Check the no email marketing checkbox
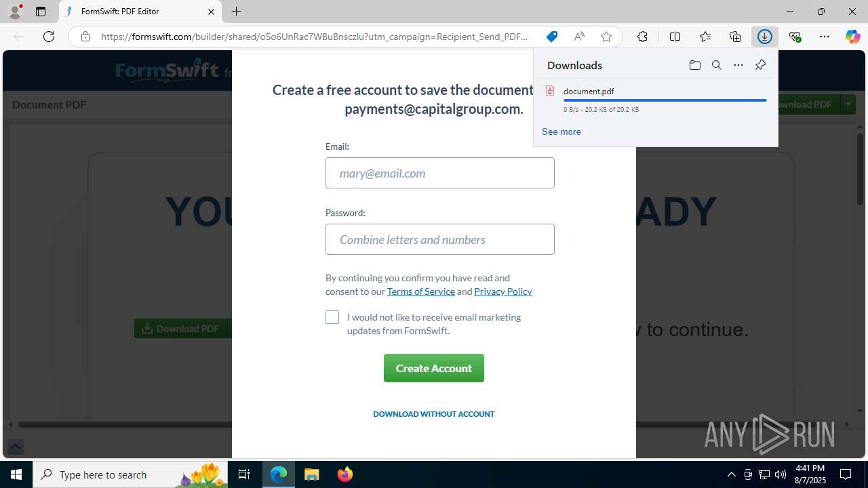Viewport: 868px width, 488px height. [332, 317]
